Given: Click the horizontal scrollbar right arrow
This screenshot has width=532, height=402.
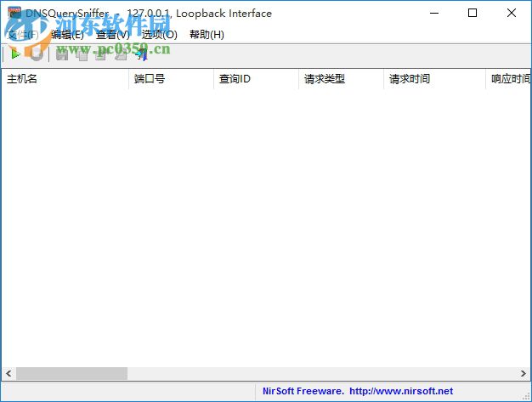Looking at the screenshot, I should point(524,373).
